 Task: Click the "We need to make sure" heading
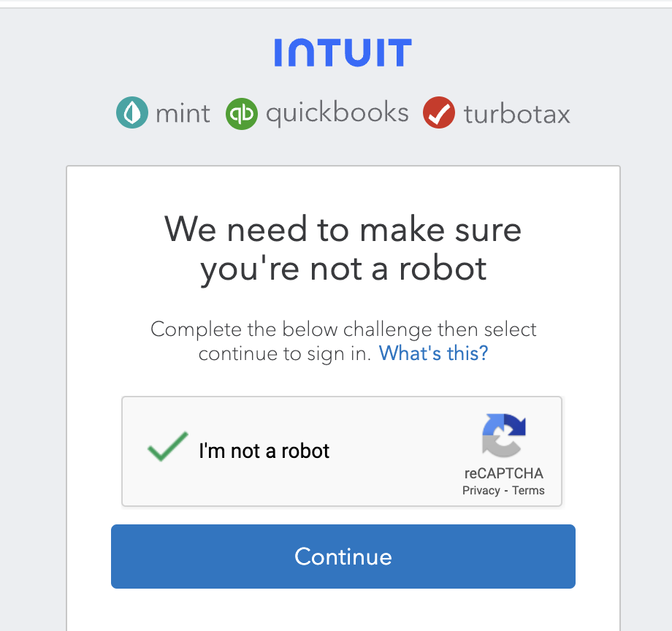click(343, 229)
